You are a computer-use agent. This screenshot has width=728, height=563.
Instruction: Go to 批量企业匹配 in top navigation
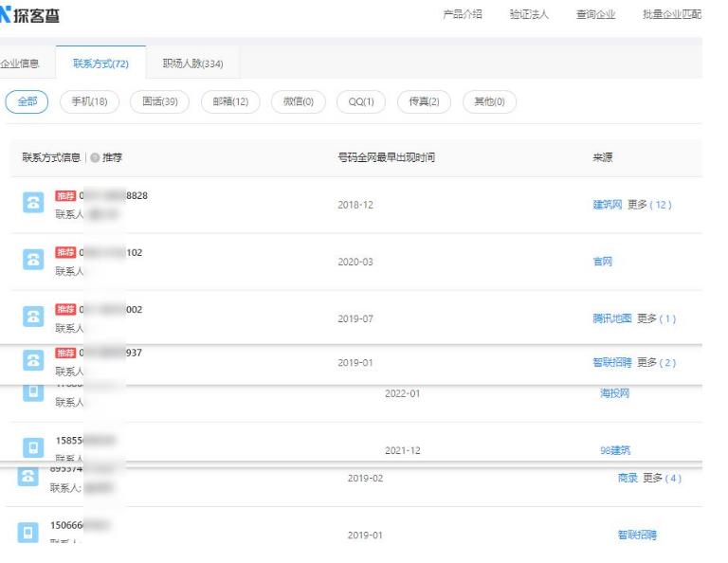(x=672, y=14)
